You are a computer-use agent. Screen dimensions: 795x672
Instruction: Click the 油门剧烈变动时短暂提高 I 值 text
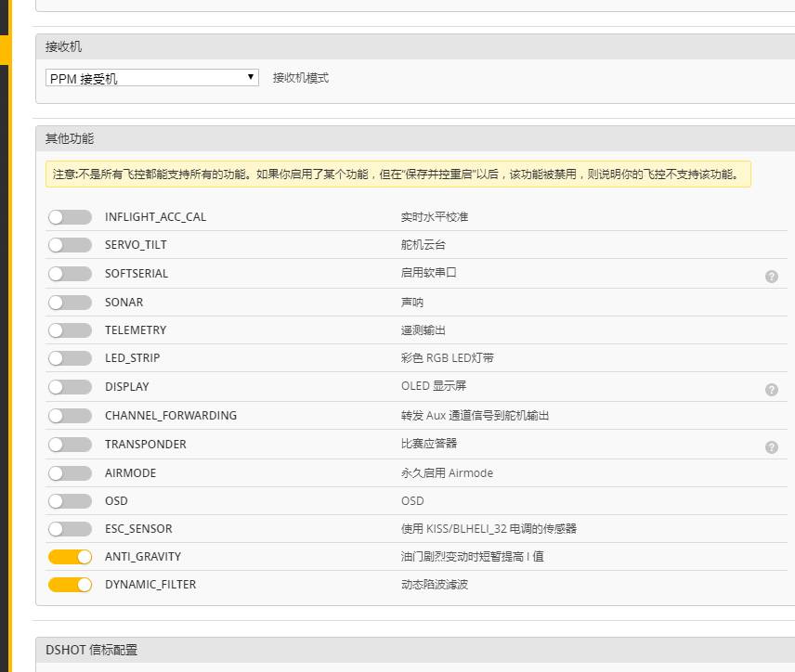(x=472, y=557)
